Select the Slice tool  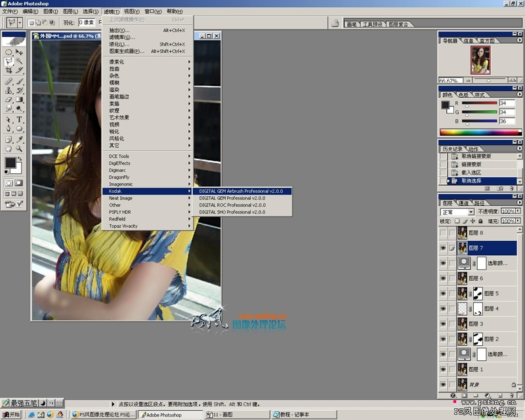(19, 70)
